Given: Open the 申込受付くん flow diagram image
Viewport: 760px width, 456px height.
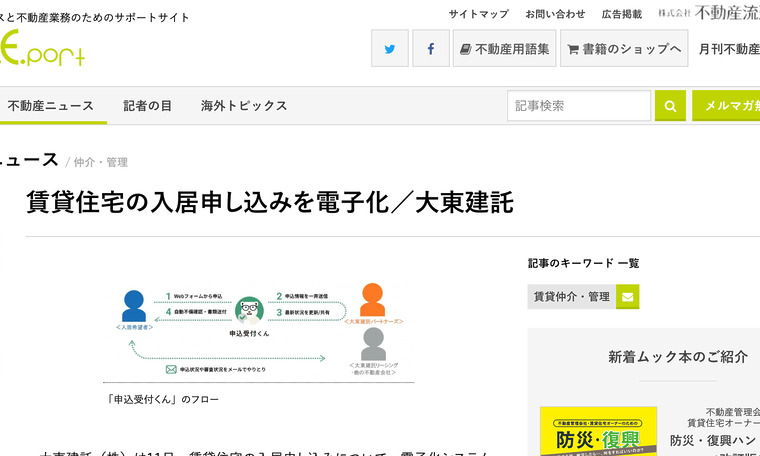Looking at the screenshot, I should tap(258, 331).
